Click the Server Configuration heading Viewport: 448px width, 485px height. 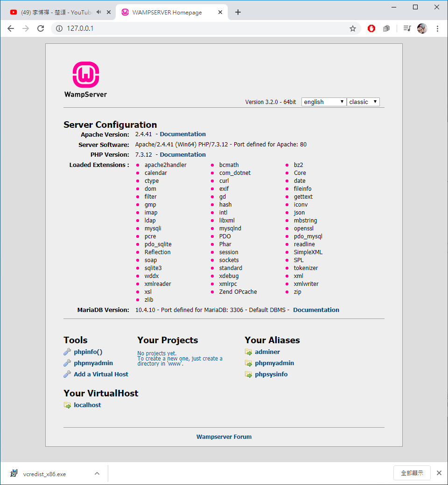click(110, 125)
